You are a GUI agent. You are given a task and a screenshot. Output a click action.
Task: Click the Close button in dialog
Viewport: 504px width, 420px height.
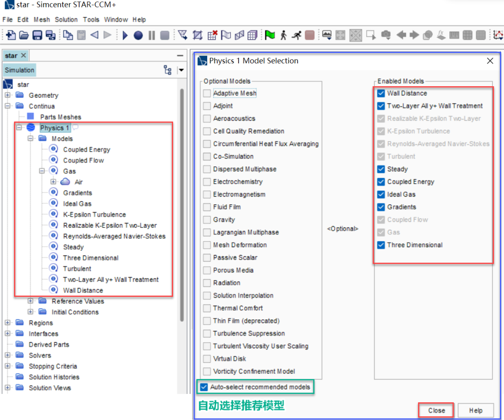pos(436,410)
